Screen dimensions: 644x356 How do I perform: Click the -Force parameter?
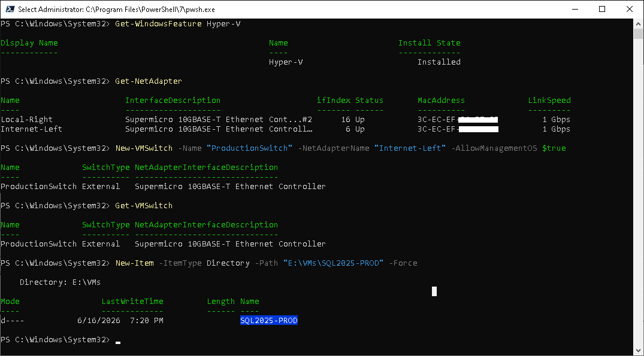403,263
